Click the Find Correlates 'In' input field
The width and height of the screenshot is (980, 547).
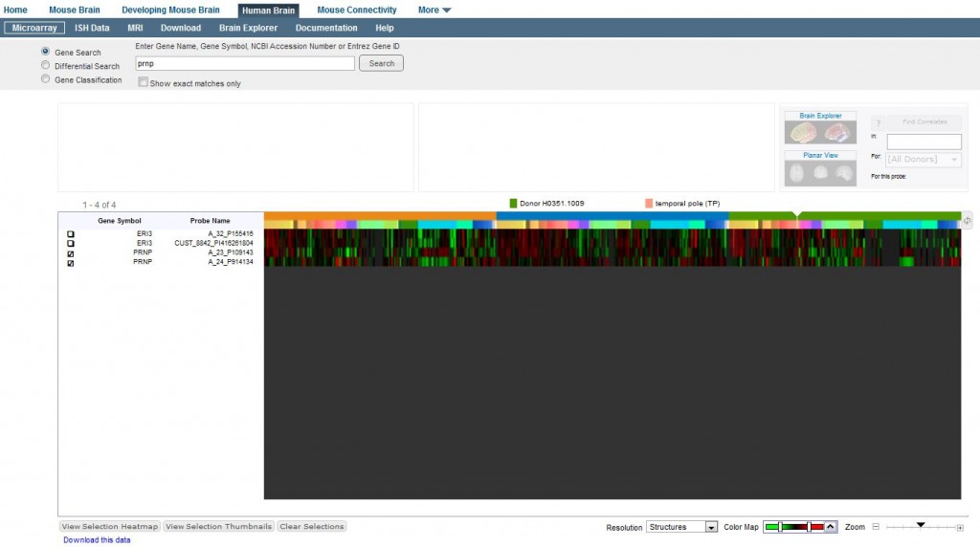coord(924,142)
